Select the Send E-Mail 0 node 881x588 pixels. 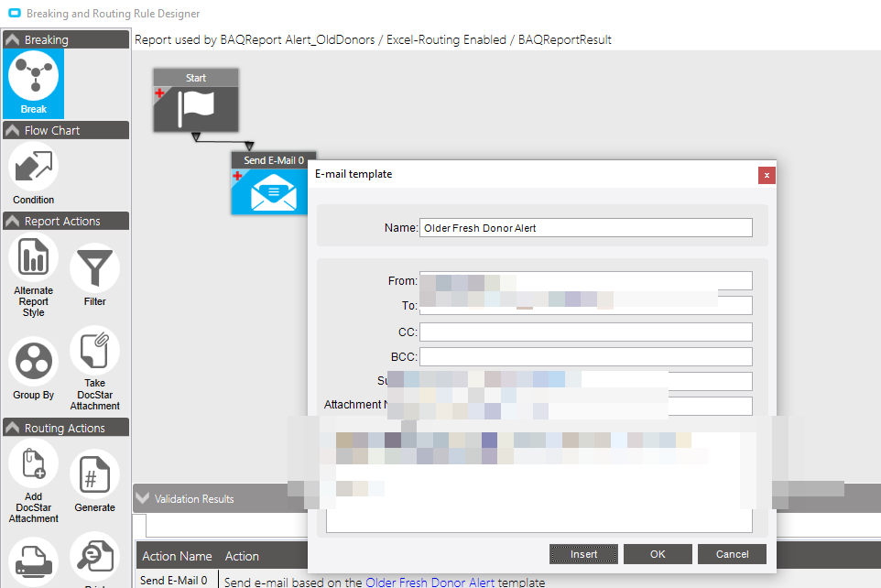tap(270, 183)
